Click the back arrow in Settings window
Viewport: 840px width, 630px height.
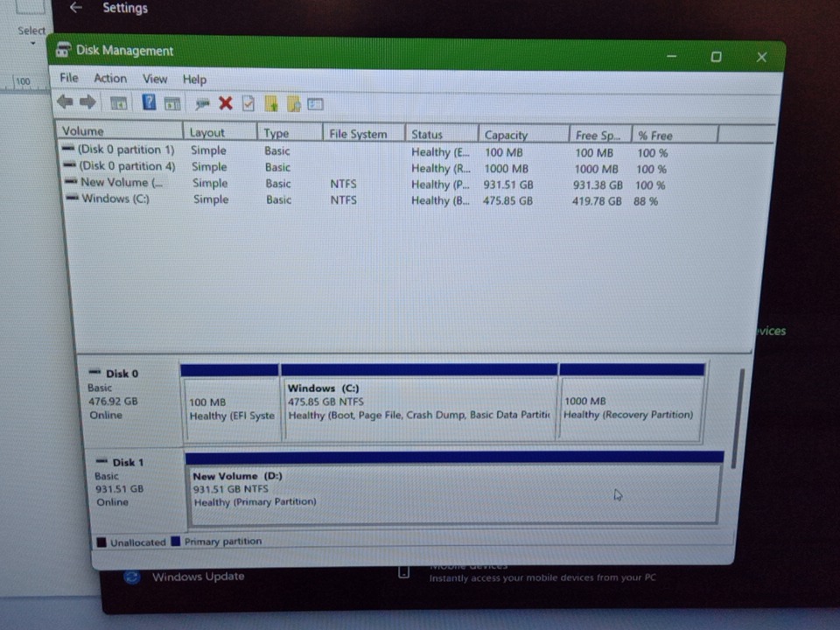[75, 8]
